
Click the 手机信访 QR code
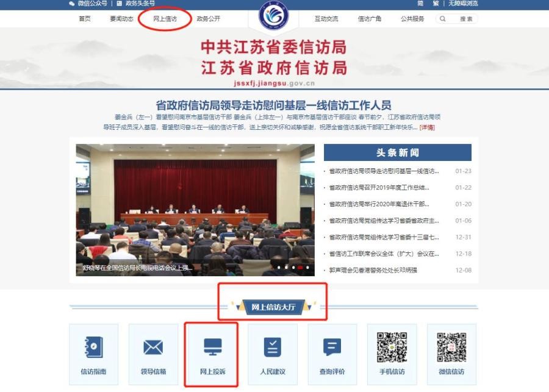(392, 347)
